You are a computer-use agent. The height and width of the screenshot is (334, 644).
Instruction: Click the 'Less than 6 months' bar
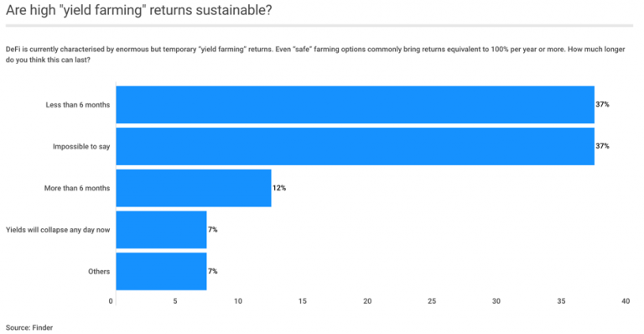(355, 105)
